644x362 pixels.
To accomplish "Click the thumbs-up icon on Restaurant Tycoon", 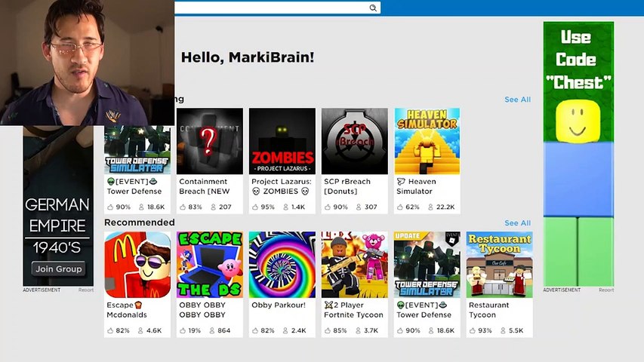I will click(x=473, y=330).
